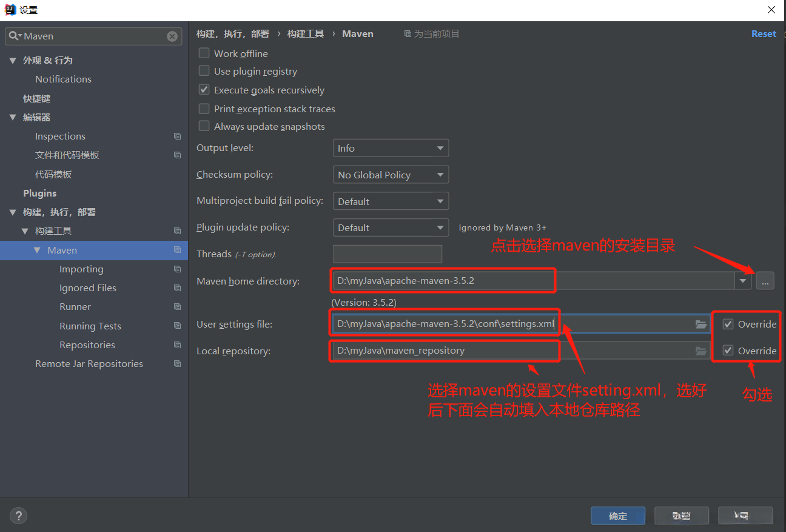
Task: Click the User settings file path field
Action: (521, 325)
